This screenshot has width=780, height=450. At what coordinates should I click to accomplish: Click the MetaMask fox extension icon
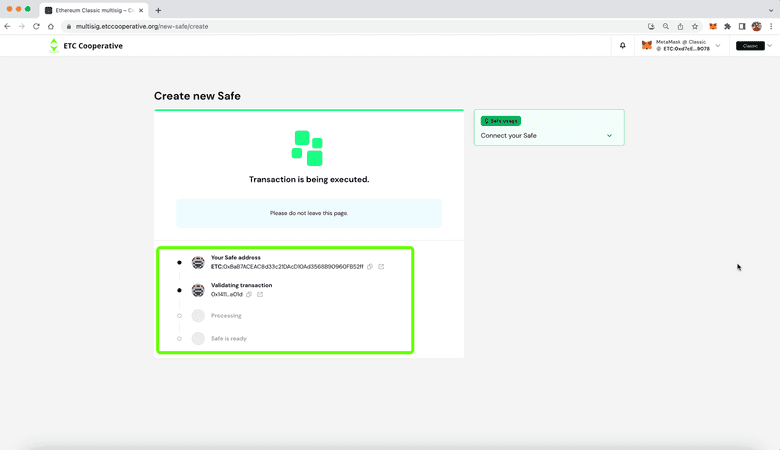coord(713,26)
